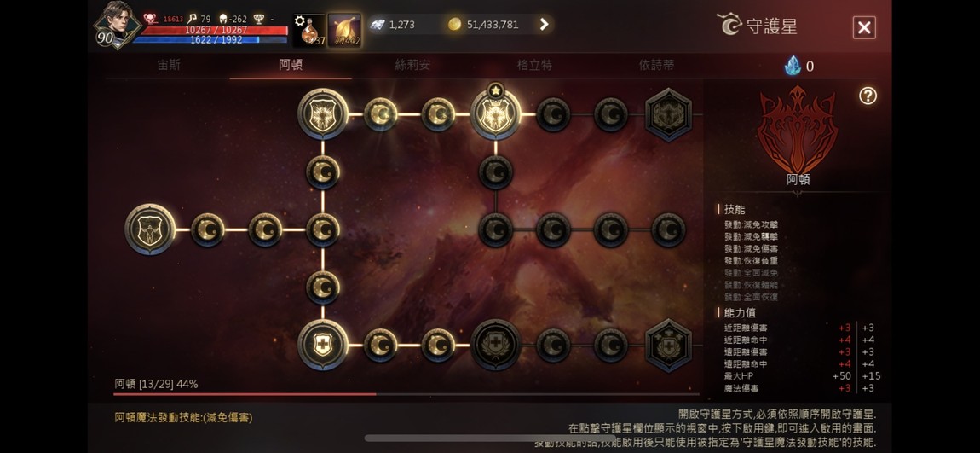The image size is (980, 453).
Task: Tap the gold coin amount 51,433,781
Action: click(x=493, y=25)
